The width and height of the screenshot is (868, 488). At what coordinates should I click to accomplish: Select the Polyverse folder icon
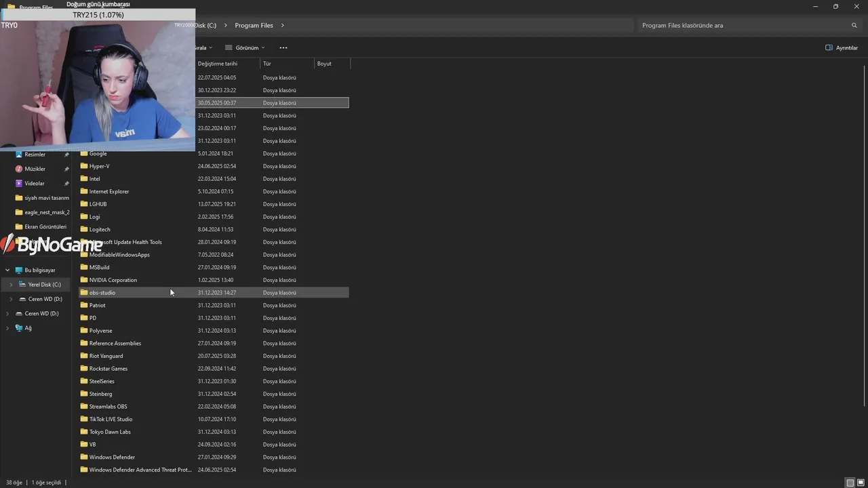tap(84, 331)
